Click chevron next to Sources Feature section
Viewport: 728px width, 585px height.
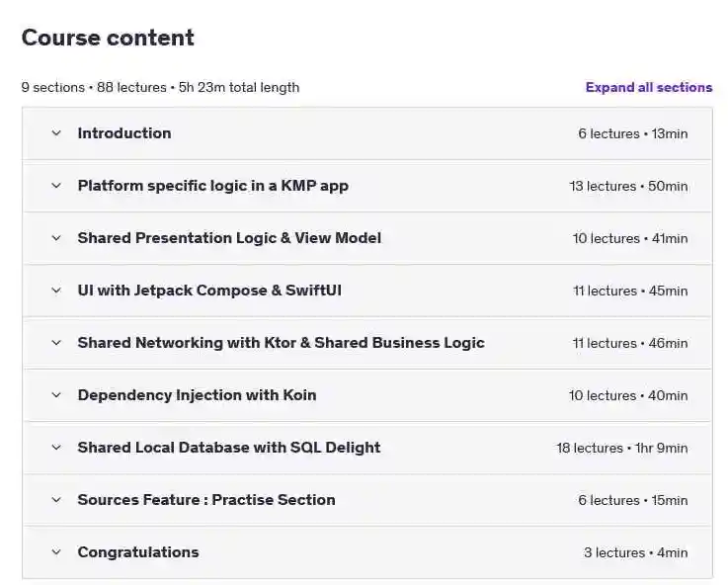[x=56, y=500]
